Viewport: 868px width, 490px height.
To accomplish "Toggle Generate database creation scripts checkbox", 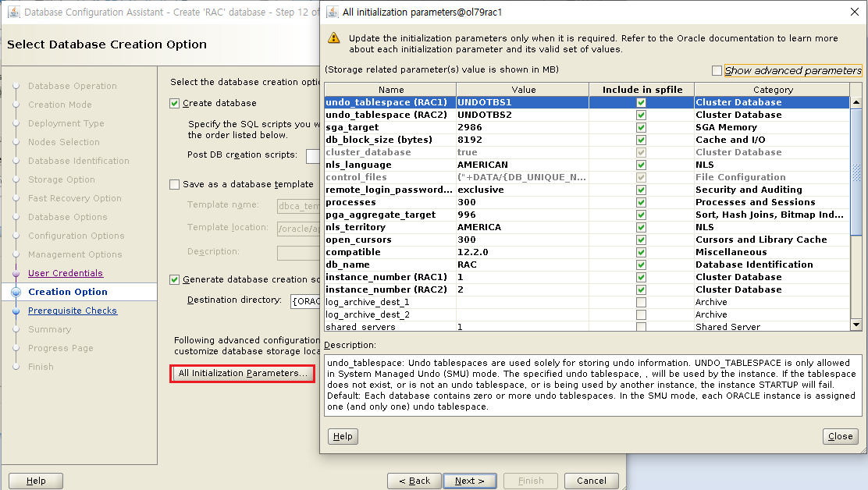I will click(174, 279).
